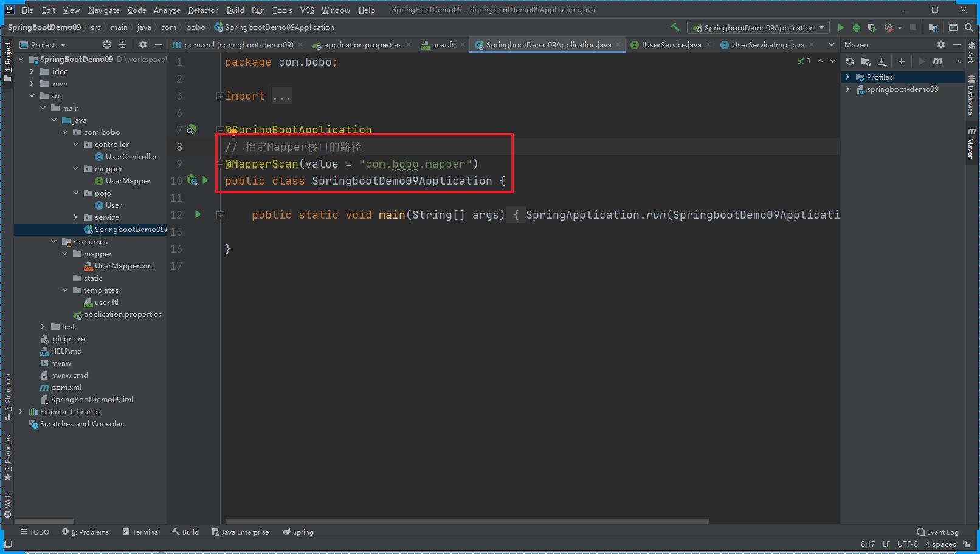The width and height of the screenshot is (980, 554).
Task: Open Search Everywhere magnifier icon
Action: [969, 27]
